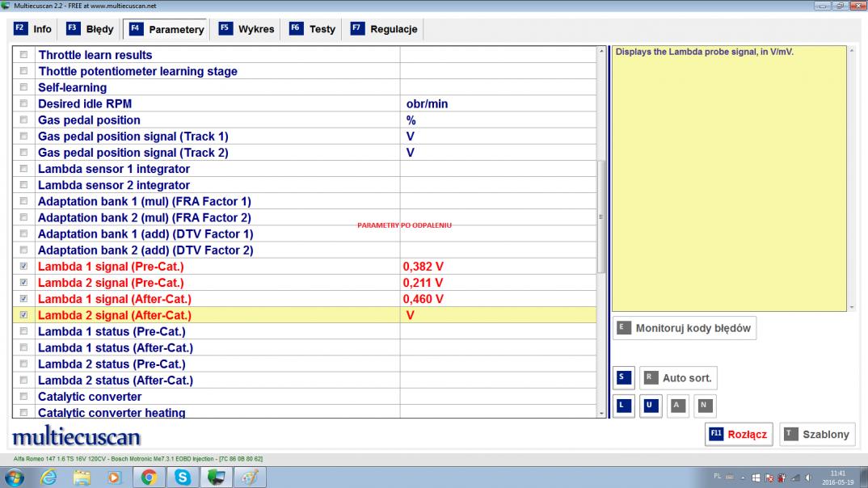Click the network signal tray icon
This screenshot has width=868, height=488.
pyautogui.click(x=795, y=477)
